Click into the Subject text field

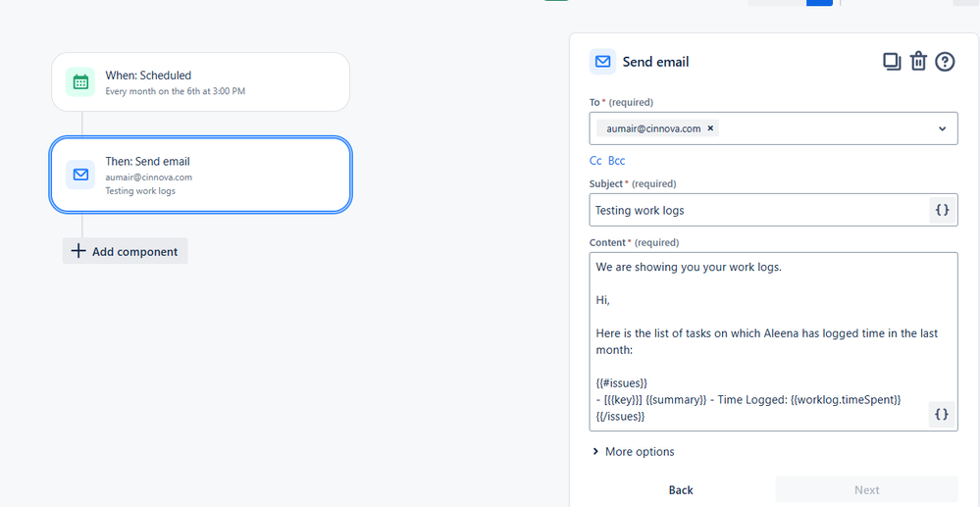[x=755, y=210]
